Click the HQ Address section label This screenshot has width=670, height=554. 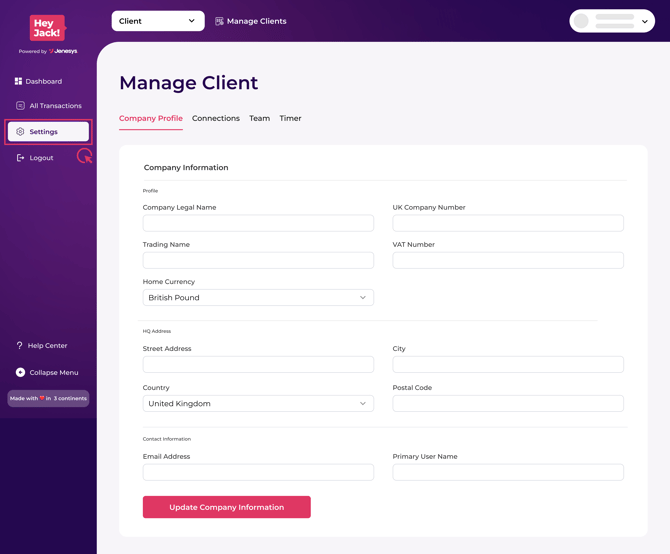tap(157, 331)
